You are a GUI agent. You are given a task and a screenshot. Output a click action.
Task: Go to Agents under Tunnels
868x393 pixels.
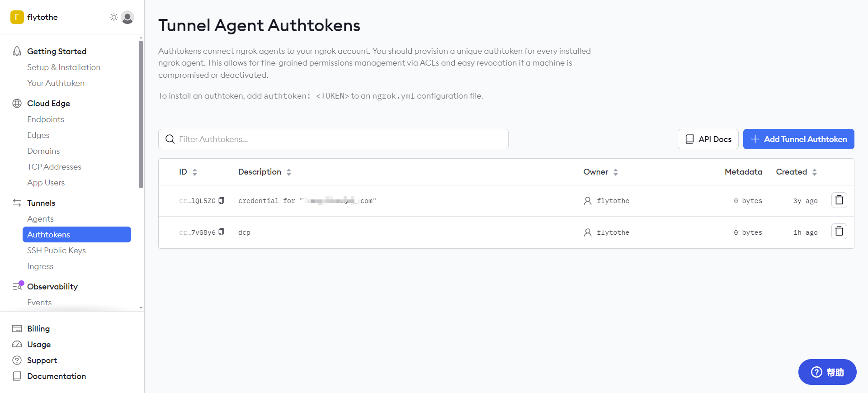pyautogui.click(x=40, y=219)
